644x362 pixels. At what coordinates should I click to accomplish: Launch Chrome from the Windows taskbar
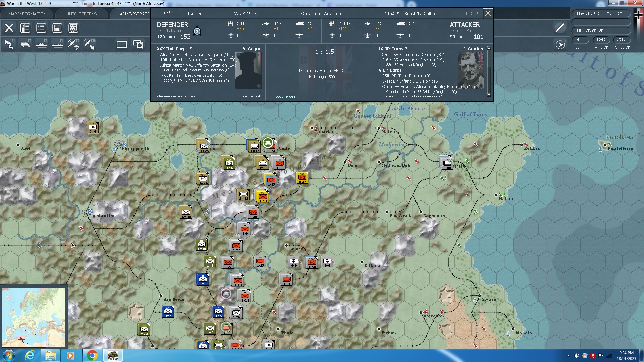coord(93,355)
